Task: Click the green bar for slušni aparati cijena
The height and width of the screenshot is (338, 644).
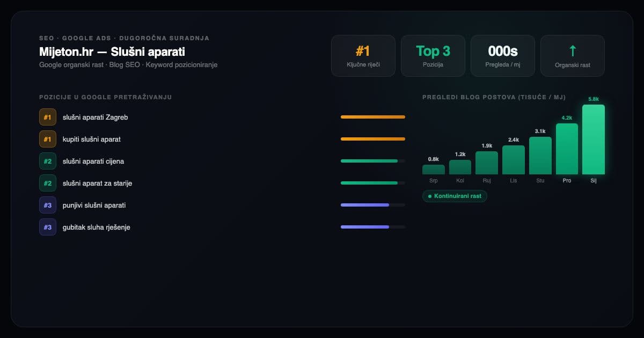Action: 369,161
